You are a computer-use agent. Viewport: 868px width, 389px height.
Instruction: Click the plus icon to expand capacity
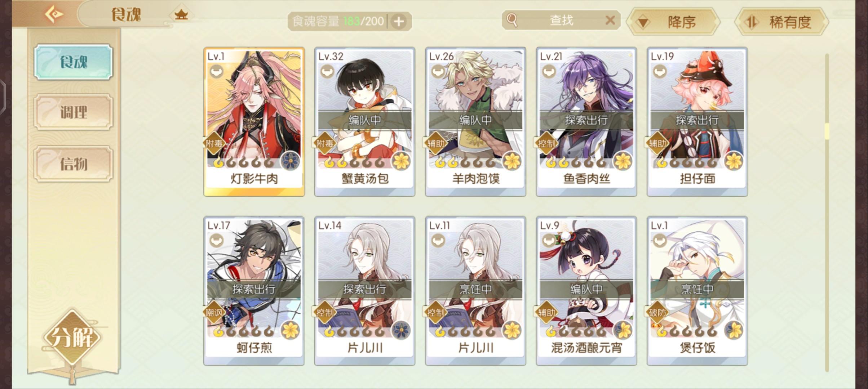point(398,22)
